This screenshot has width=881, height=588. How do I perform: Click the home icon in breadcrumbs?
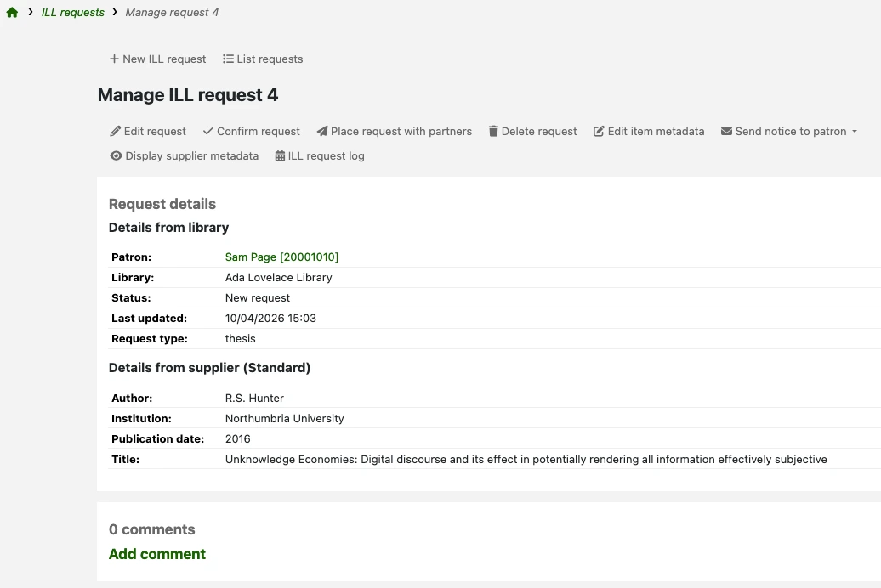[12, 13]
